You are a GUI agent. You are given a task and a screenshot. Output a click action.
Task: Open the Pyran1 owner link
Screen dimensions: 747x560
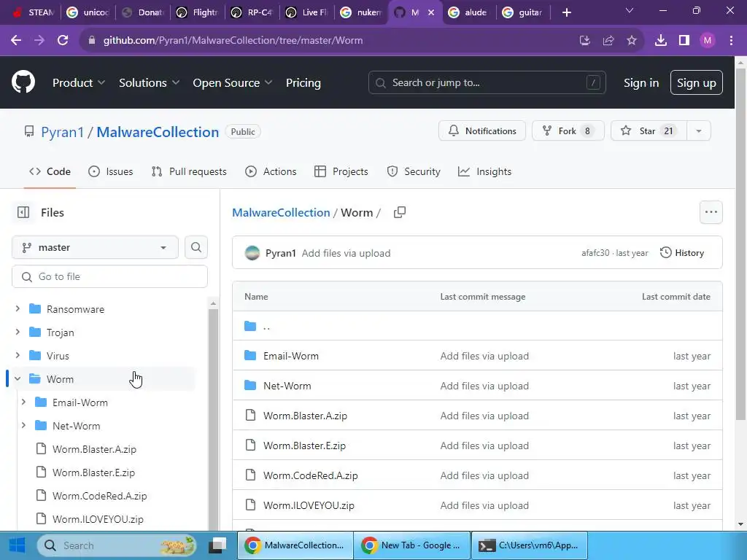(63, 132)
